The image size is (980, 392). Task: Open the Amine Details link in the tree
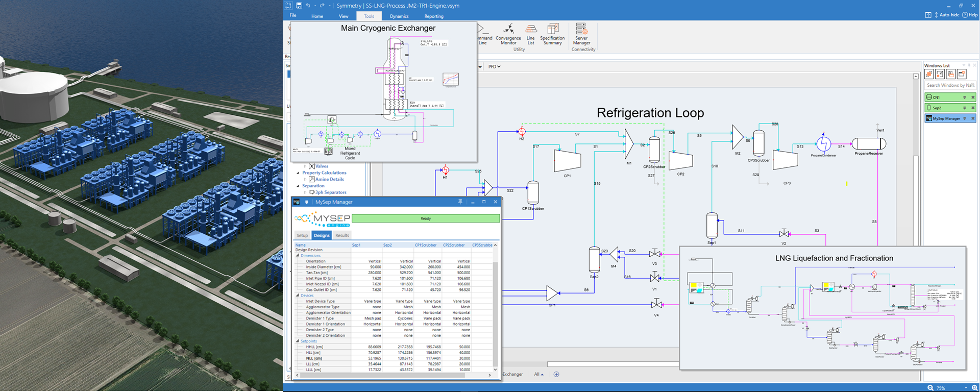click(x=329, y=180)
